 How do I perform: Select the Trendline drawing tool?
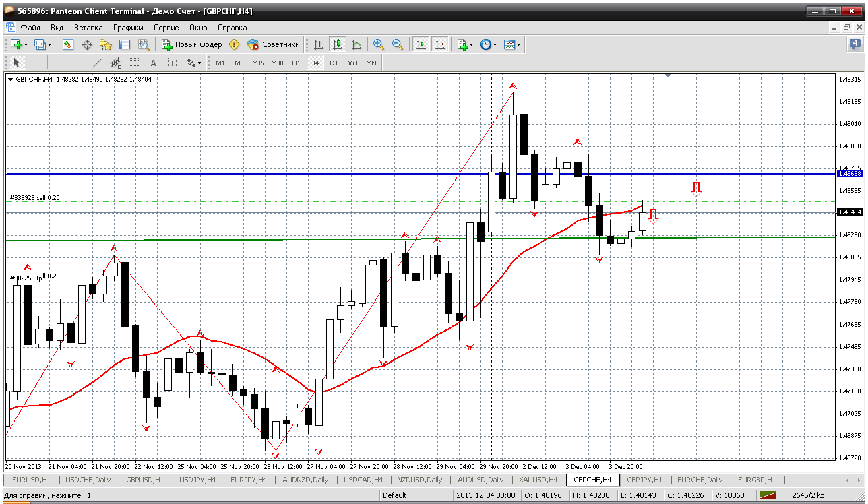(96, 63)
